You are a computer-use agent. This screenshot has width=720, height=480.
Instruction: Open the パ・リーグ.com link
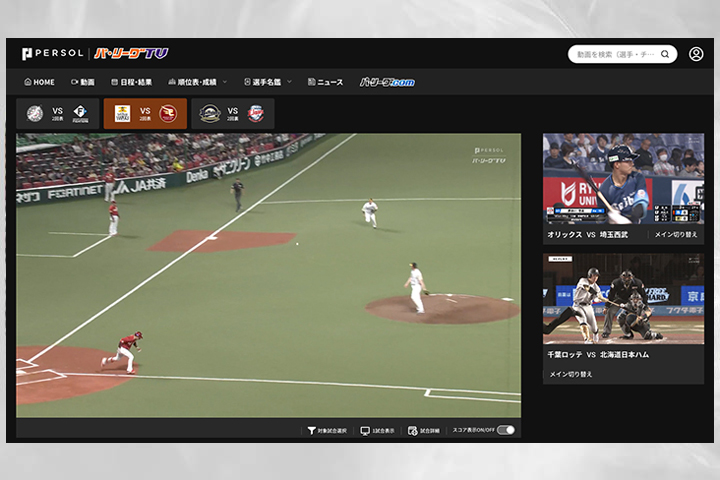pyautogui.click(x=387, y=82)
